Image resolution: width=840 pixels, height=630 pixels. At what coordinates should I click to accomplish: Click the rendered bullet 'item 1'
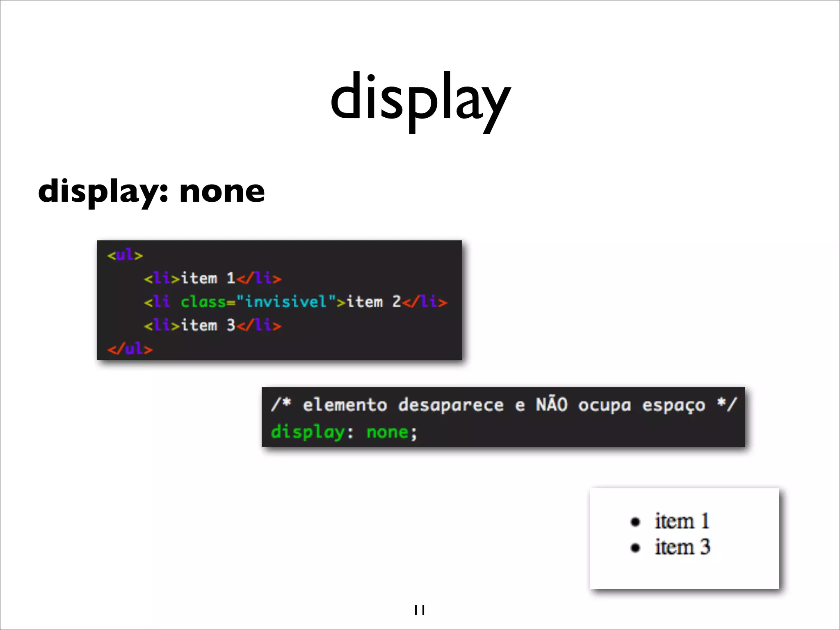click(x=670, y=521)
